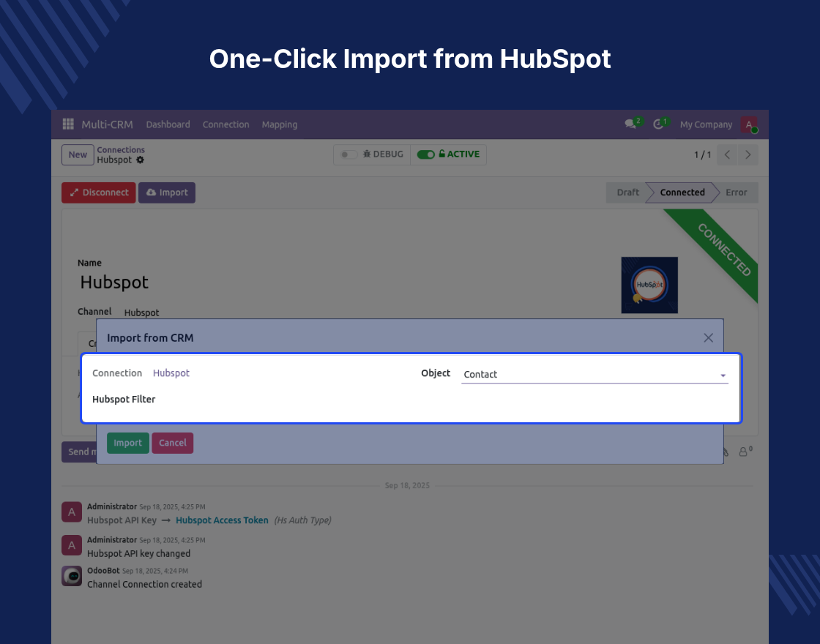The width and height of the screenshot is (820, 644).
Task: Click the HubSpot logo thumbnail
Action: coord(649,285)
